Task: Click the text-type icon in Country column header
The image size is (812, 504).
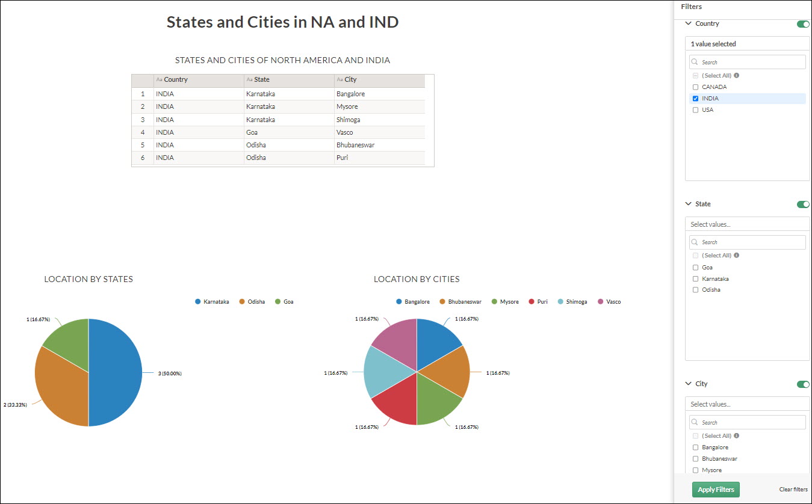Action: tap(159, 80)
